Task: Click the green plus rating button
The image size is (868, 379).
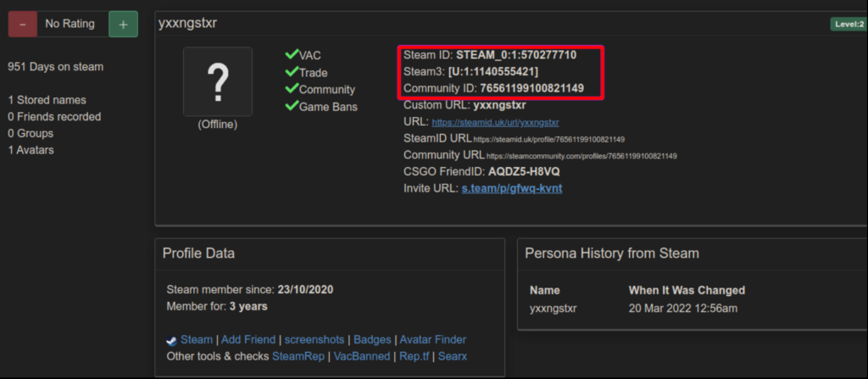Action: tap(123, 24)
